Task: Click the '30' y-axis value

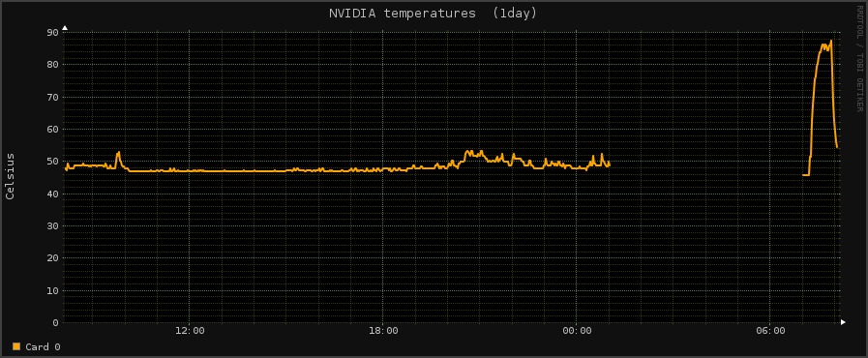Action: tap(52, 225)
